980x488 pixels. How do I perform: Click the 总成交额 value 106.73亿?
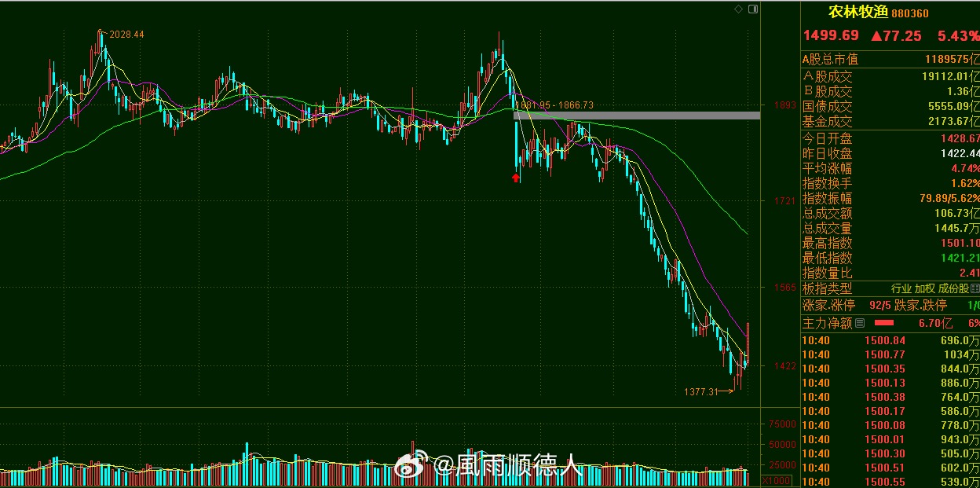coord(957,213)
